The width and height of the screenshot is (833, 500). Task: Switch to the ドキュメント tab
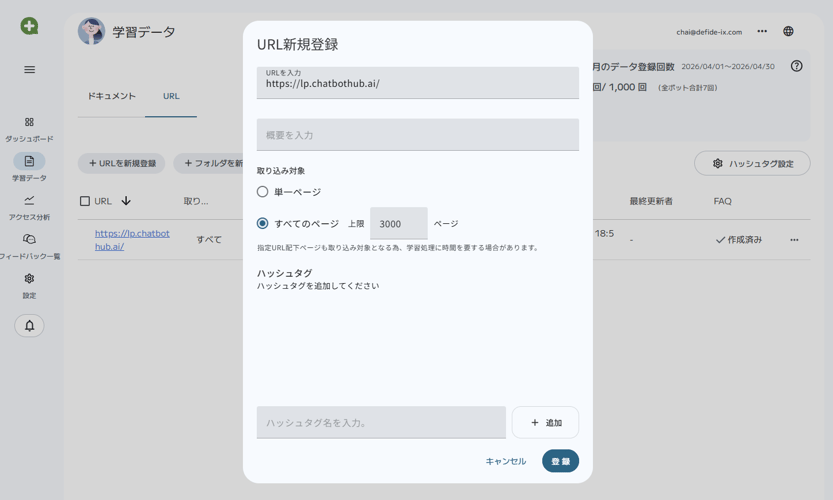tap(111, 96)
